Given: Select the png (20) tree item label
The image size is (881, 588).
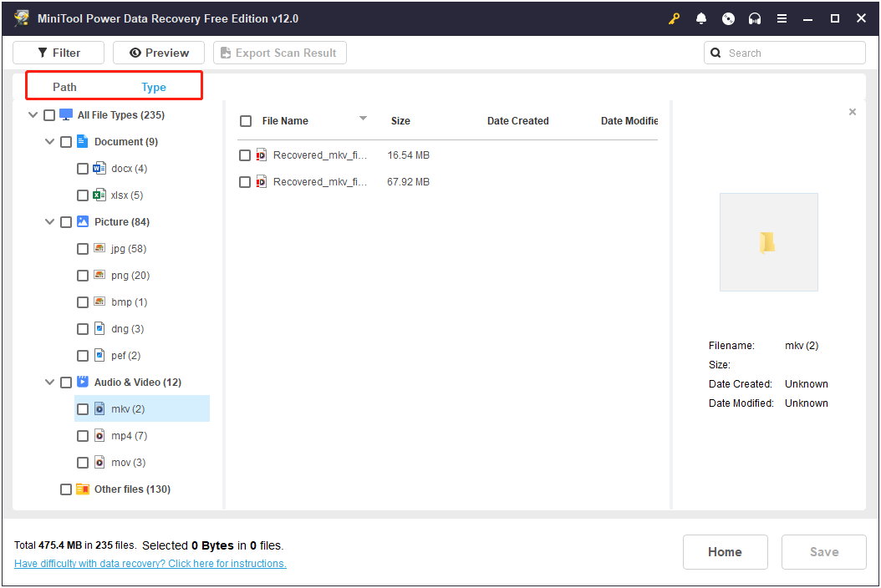Looking at the screenshot, I should (x=130, y=275).
